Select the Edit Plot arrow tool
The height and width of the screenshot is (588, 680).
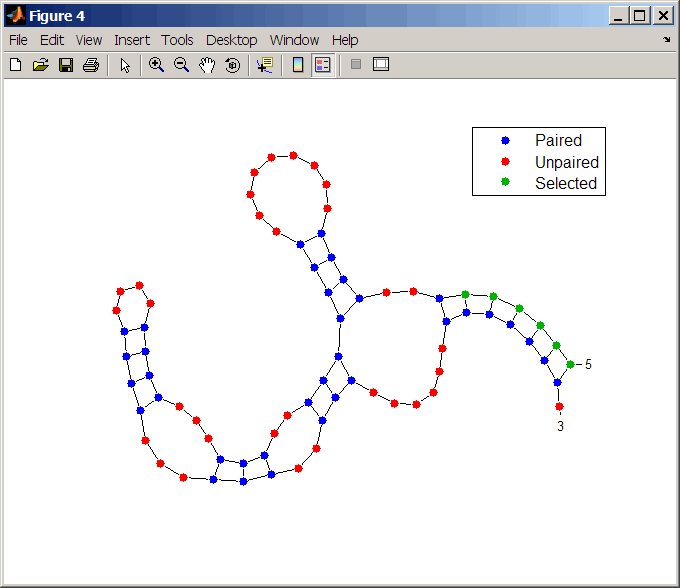[x=125, y=65]
